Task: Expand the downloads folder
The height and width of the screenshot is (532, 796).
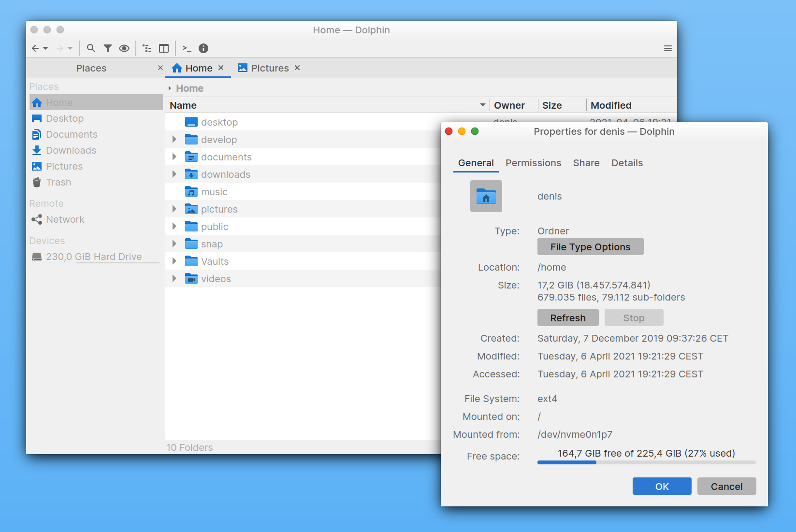Action: 174,174
